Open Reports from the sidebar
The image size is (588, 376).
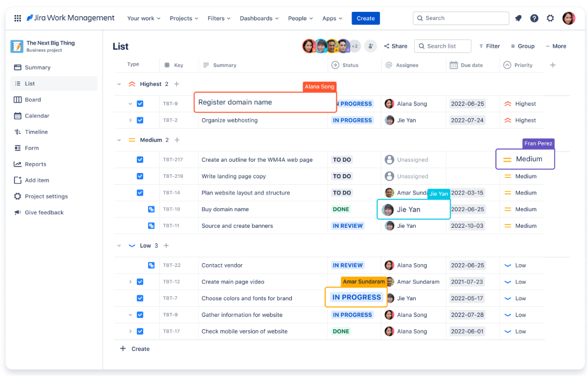click(x=35, y=164)
